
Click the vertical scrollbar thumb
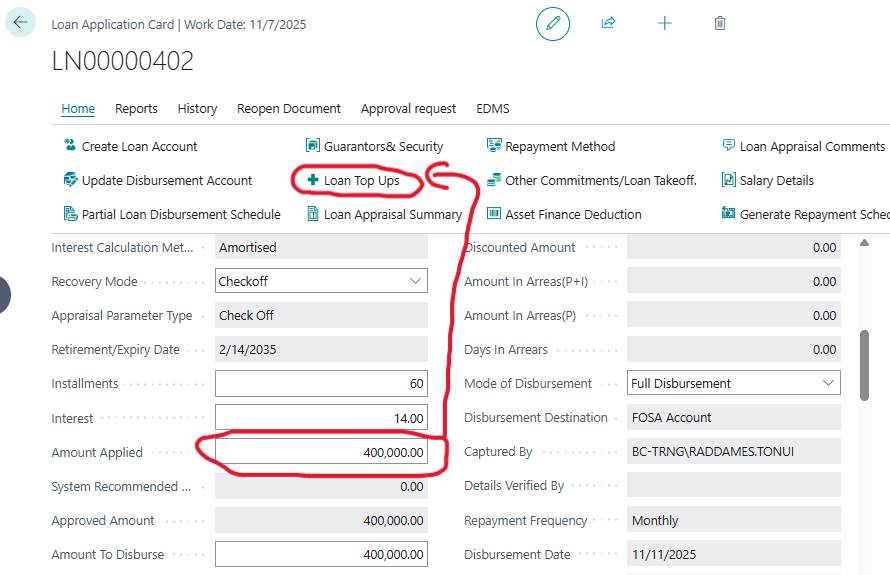click(864, 367)
